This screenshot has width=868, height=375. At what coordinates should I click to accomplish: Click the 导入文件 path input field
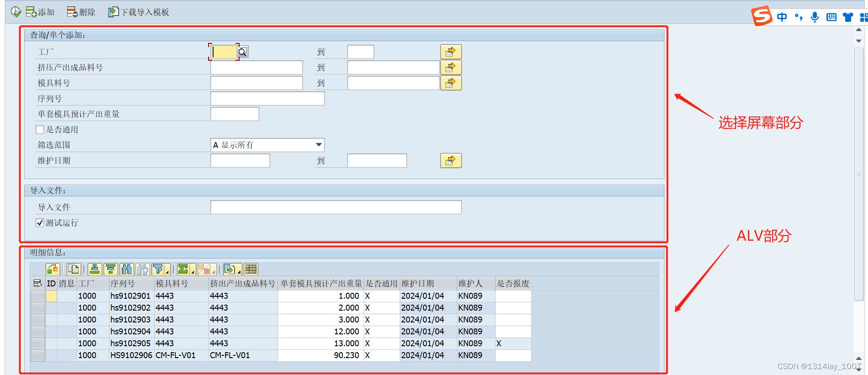click(336, 207)
